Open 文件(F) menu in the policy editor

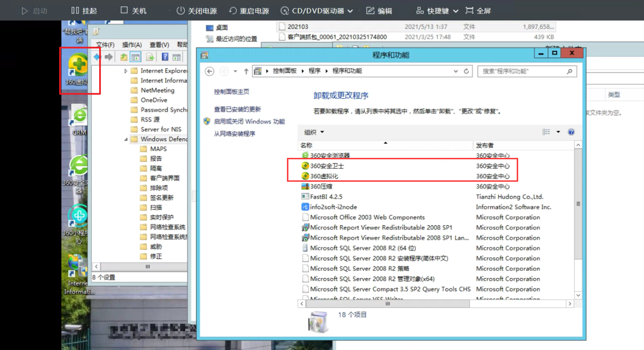pos(105,45)
